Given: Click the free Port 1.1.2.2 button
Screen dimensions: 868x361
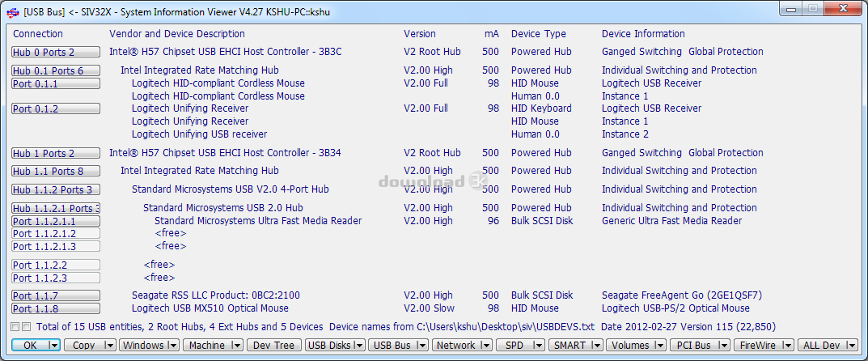Looking at the screenshot, I should tap(56, 265).
